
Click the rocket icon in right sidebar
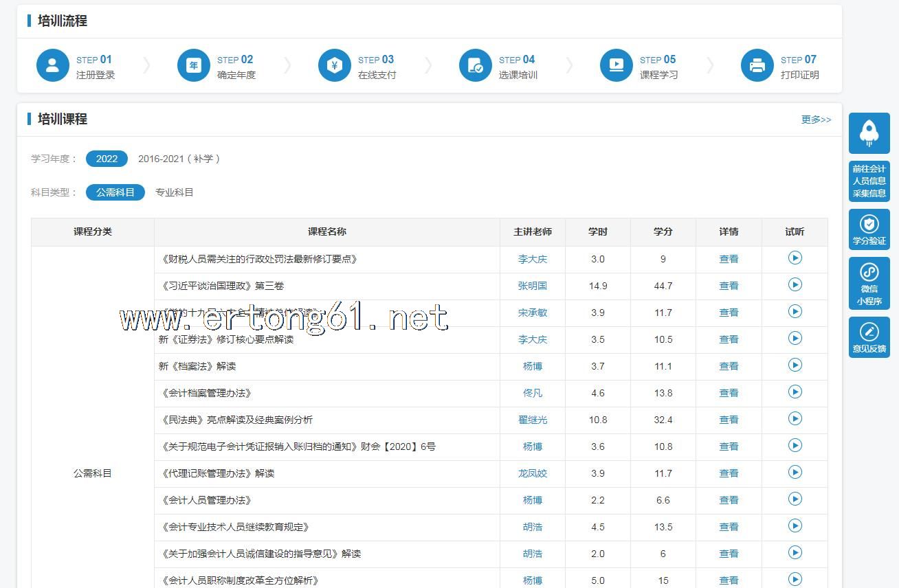tap(869, 133)
